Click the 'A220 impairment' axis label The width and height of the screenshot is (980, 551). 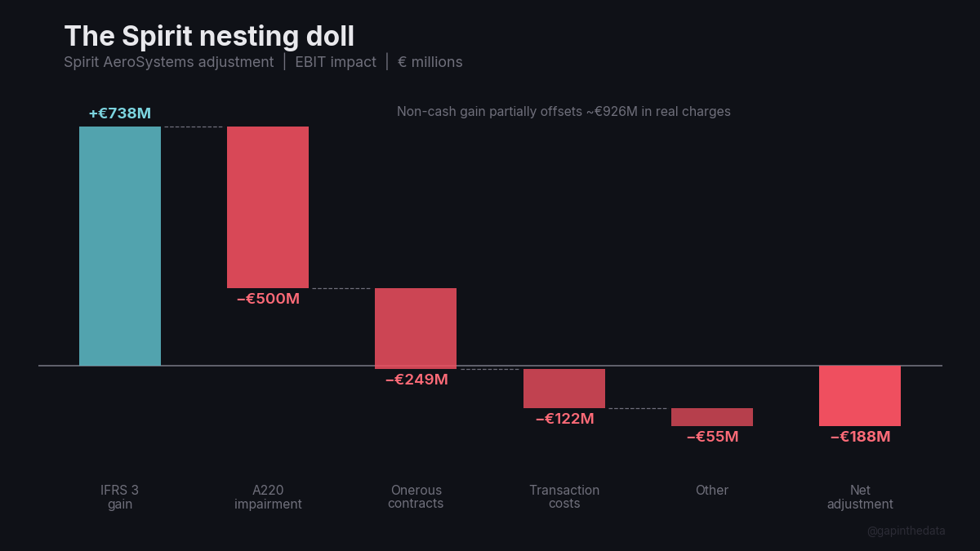pyautogui.click(x=268, y=497)
